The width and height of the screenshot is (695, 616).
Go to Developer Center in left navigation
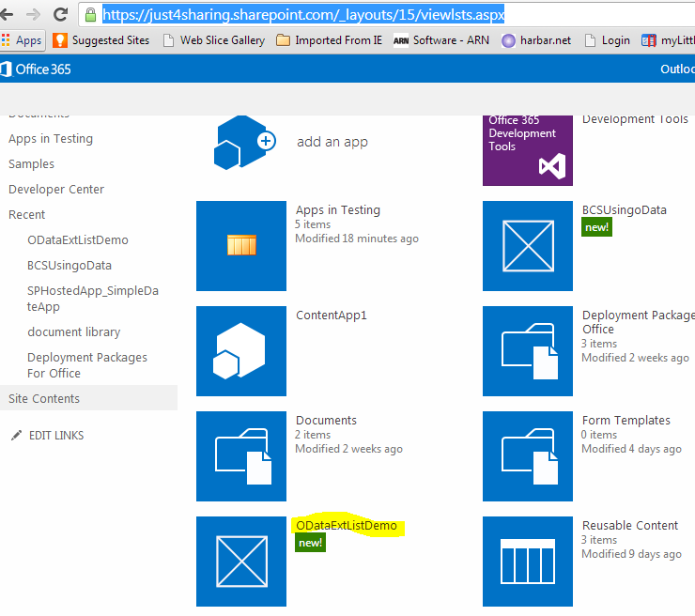tap(56, 190)
